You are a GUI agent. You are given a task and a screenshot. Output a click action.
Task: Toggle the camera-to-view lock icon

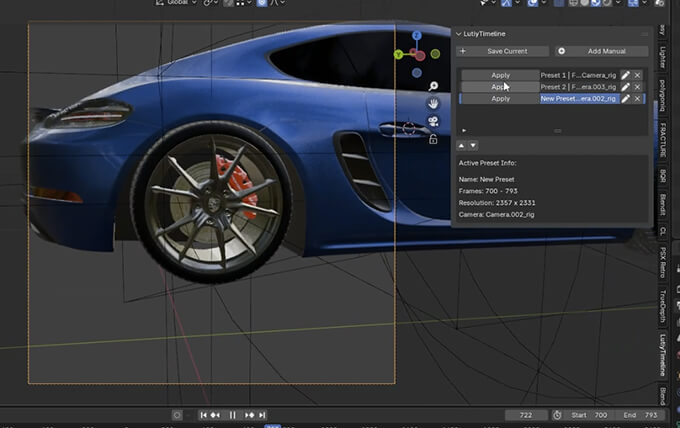click(433, 139)
